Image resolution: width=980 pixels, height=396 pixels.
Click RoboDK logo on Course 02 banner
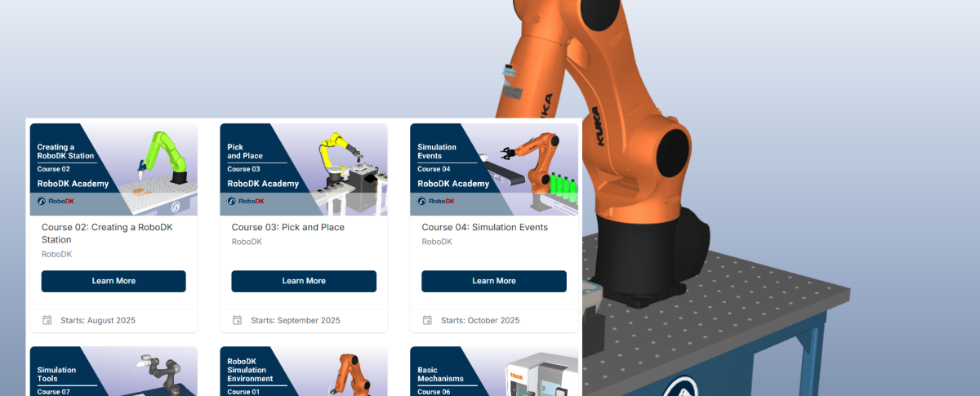[x=56, y=201]
